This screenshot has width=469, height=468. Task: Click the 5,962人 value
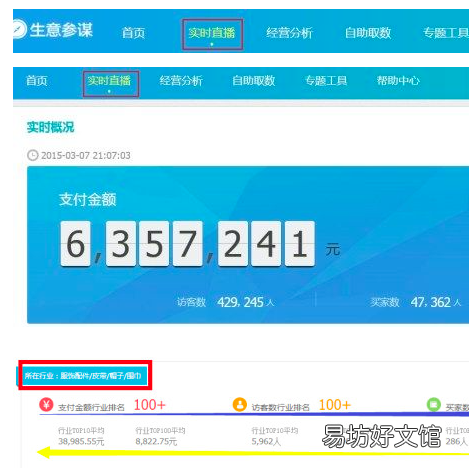coord(266,442)
